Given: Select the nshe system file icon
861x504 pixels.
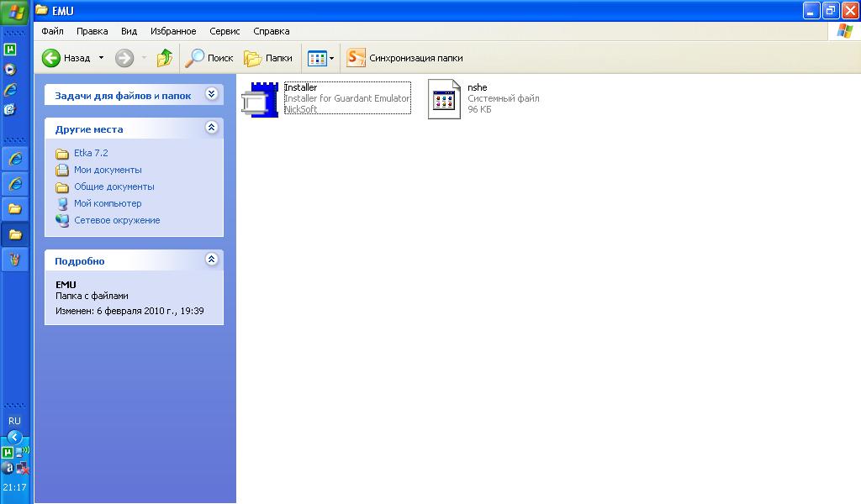Looking at the screenshot, I should (444, 99).
